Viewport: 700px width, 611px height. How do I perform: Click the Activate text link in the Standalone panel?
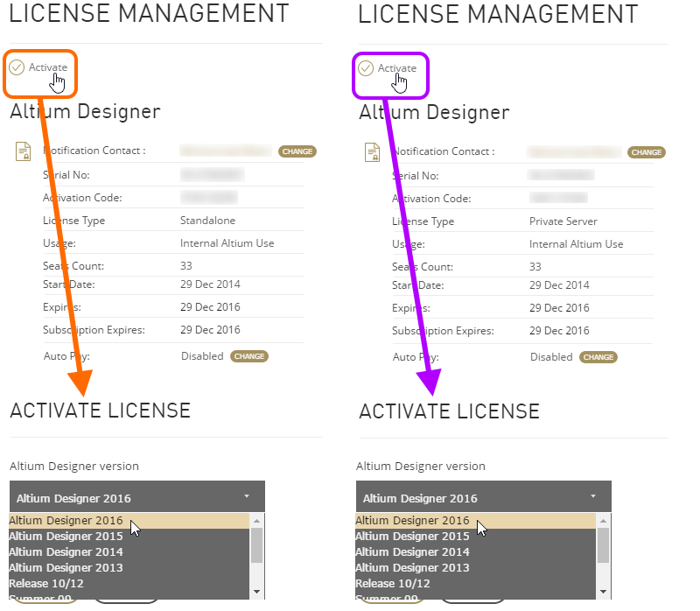point(47,67)
